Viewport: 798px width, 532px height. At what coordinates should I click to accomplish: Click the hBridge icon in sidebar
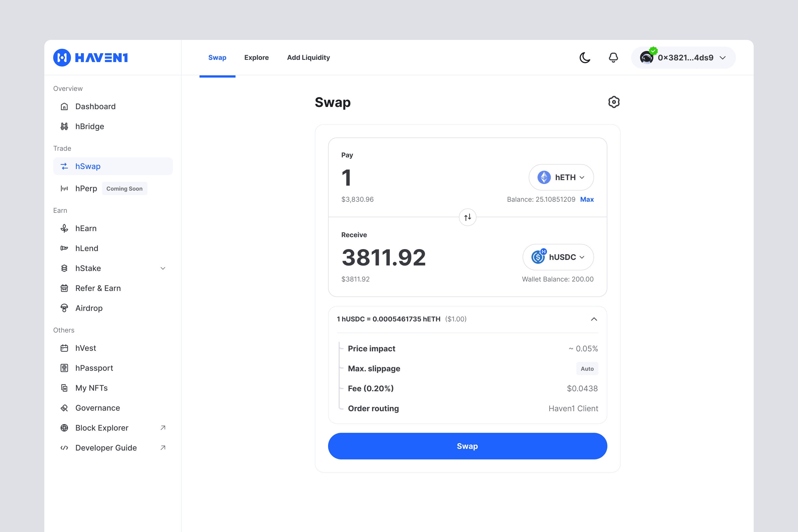tap(65, 126)
